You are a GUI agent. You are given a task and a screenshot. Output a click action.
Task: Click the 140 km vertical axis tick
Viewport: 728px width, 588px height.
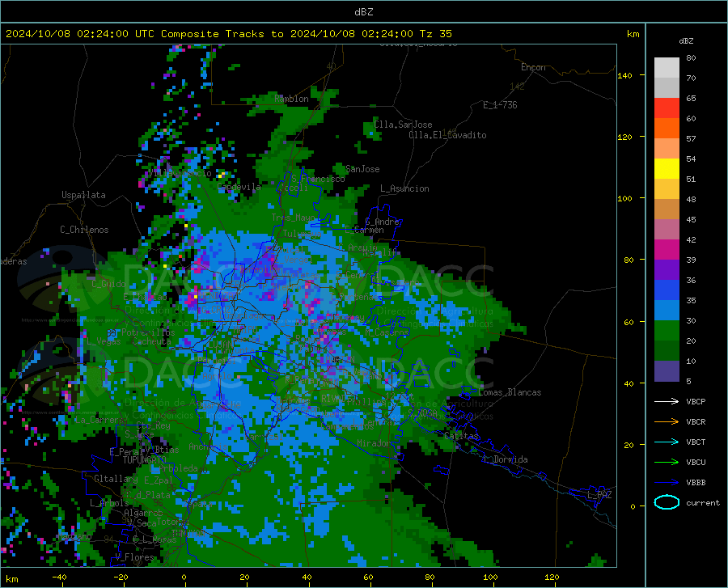[x=624, y=75]
